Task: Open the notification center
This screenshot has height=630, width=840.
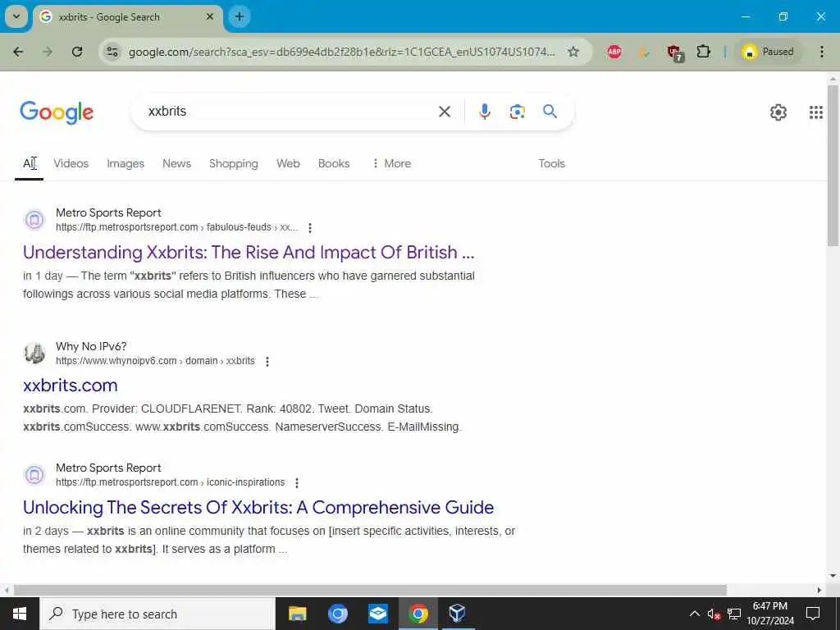Action: point(813,614)
